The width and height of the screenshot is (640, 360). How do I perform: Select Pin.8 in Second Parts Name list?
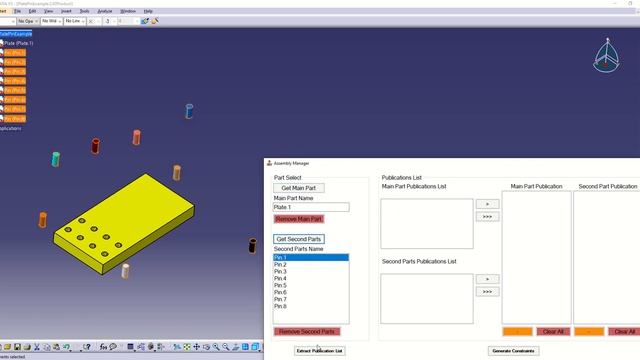[311, 306]
